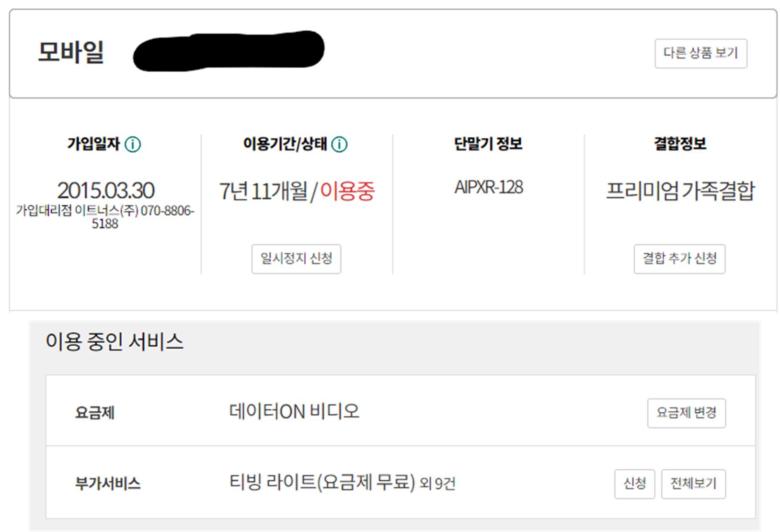Click the 신청 button for 부가서비스

pos(634,484)
